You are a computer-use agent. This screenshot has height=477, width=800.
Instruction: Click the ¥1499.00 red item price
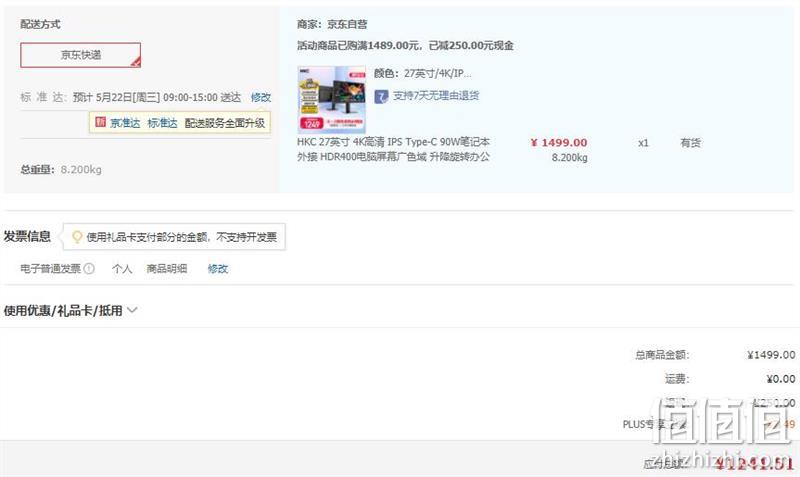[x=559, y=142]
